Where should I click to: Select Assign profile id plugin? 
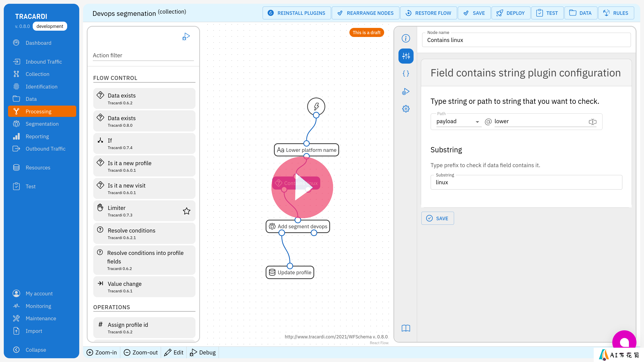coord(144,328)
